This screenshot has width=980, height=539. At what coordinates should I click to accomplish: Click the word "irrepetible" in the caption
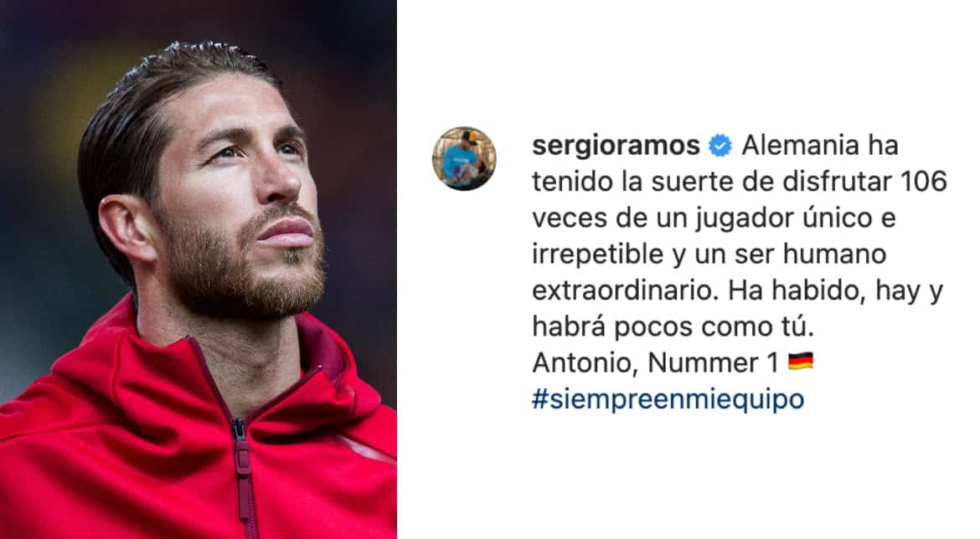(x=598, y=254)
